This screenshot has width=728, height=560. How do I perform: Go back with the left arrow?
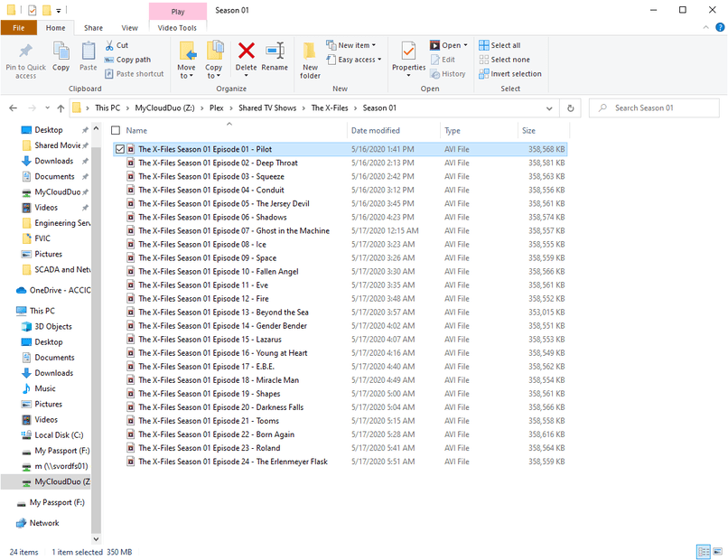click(x=13, y=108)
